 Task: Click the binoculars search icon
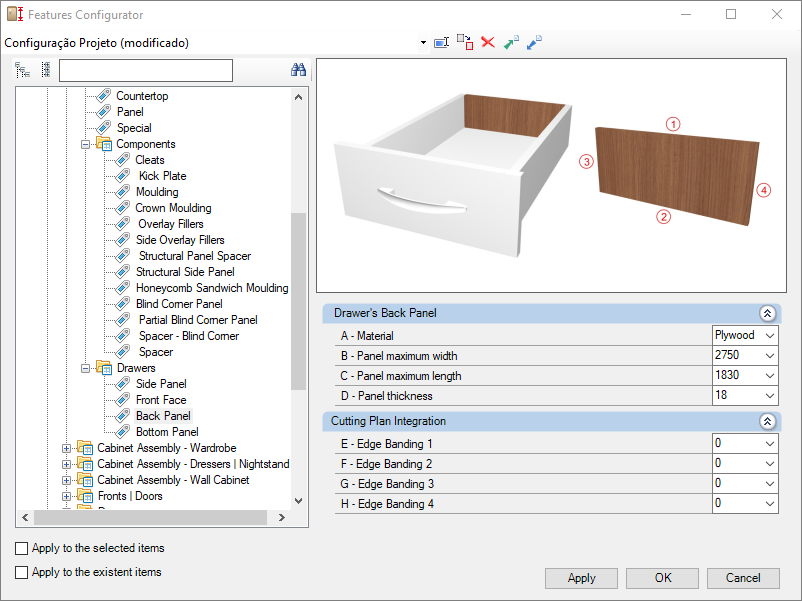coord(298,70)
